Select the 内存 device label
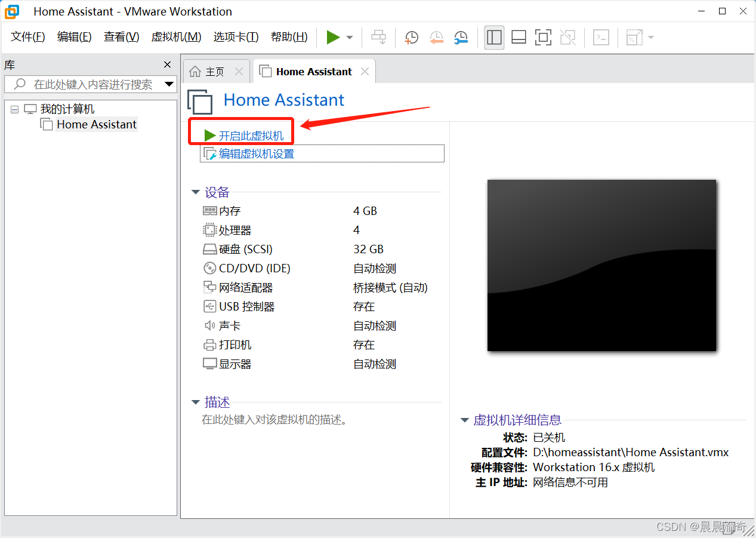 [x=230, y=211]
